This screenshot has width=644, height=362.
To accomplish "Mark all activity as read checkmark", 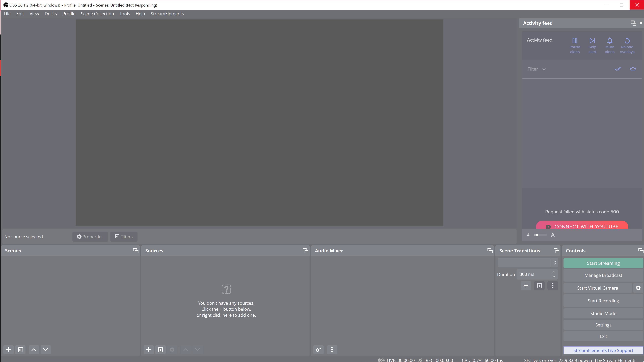I will click(618, 69).
